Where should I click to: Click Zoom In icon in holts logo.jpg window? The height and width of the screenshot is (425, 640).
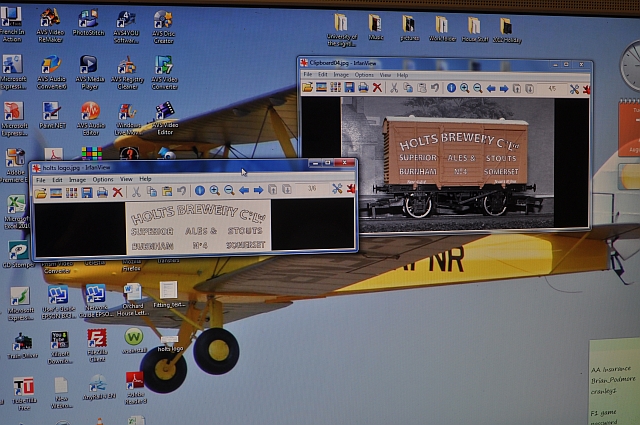coord(214,190)
